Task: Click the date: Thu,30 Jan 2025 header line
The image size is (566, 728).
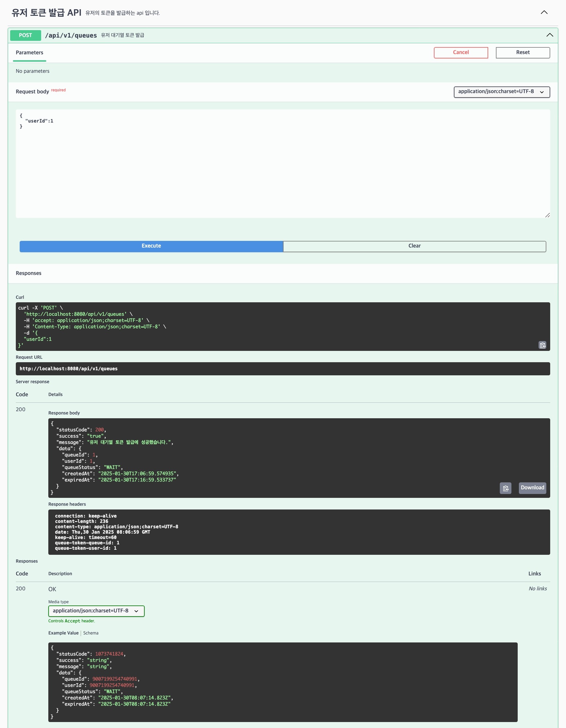Action: pyautogui.click(x=102, y=532)
